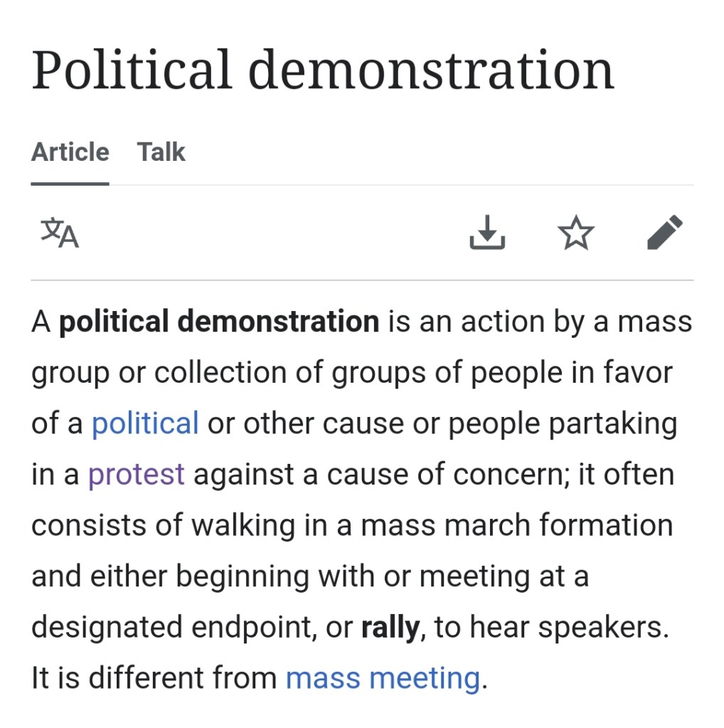This screenshot has height=728, width=724.
Task: Click the words "mass march formation"
Action: [517, 525]
